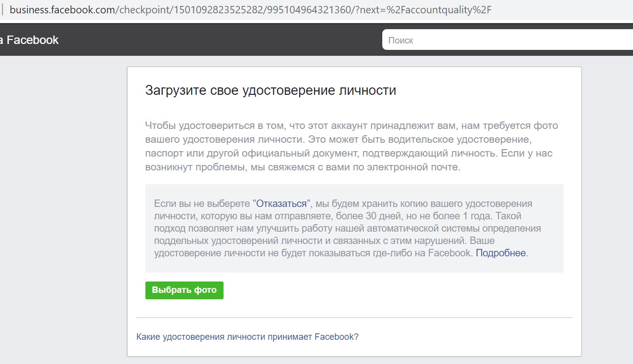The image size is (633, 364).
Task: Open the "Отказаться" link
Action: click(x=281, y=203)
